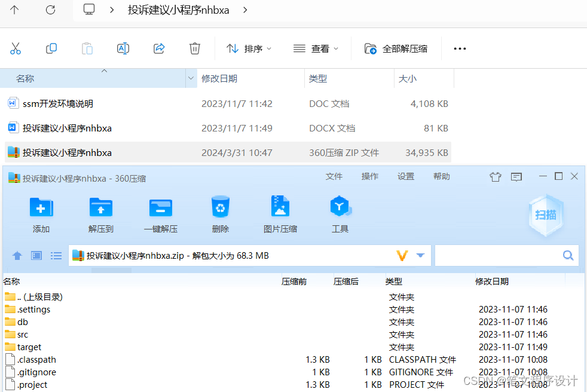The height and width of the screenshot is (392, 587).
Task: Open the 设置 menu in 360压缩
Action: (x=406, y=176)
